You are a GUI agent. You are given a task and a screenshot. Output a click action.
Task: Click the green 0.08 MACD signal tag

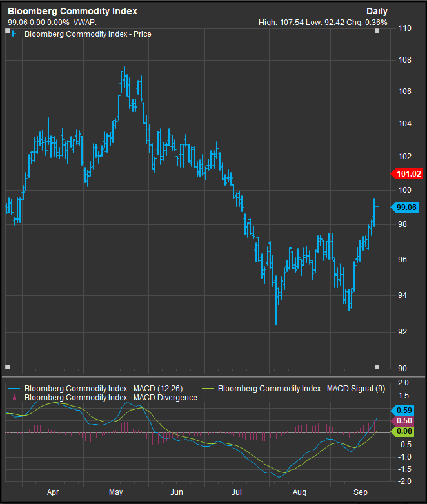[x=402, y=431]
